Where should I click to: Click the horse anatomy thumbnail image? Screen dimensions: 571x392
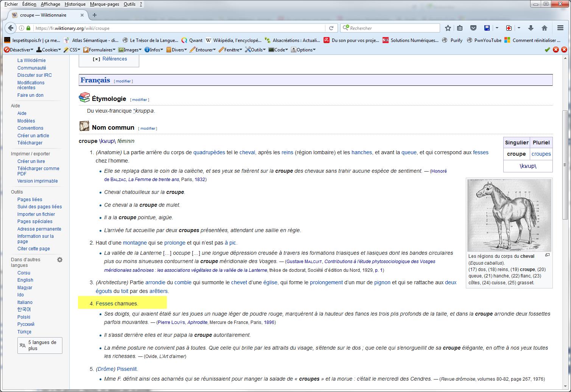pos(509,215)
